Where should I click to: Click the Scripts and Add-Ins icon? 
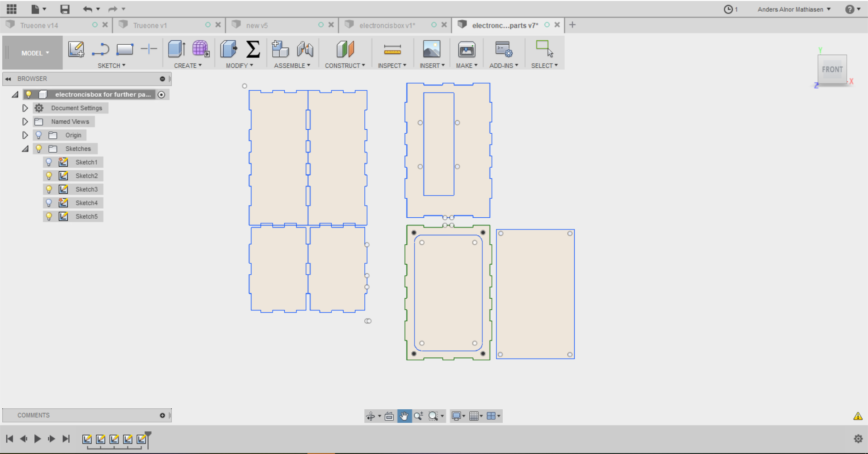[x=504, y=49]
